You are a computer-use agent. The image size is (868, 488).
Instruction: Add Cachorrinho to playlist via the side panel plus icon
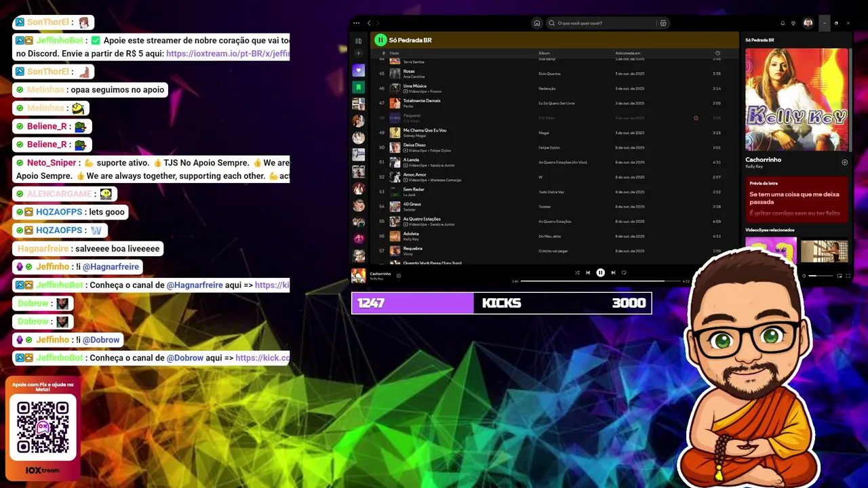(x=844, y=162)
